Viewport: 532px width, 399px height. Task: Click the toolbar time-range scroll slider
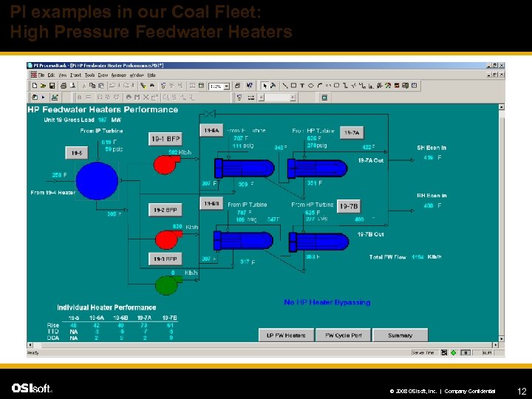pyautogui.click(x=277, y=98)
